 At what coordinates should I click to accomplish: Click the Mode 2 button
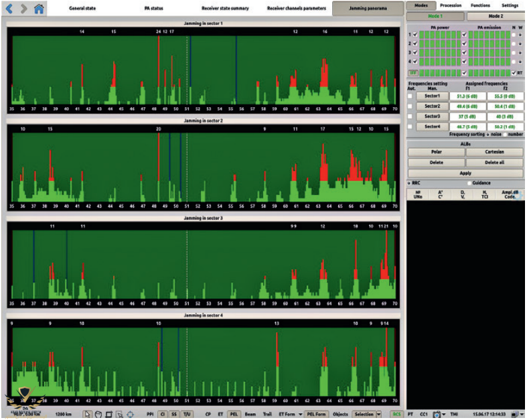[x=494, y=15]
